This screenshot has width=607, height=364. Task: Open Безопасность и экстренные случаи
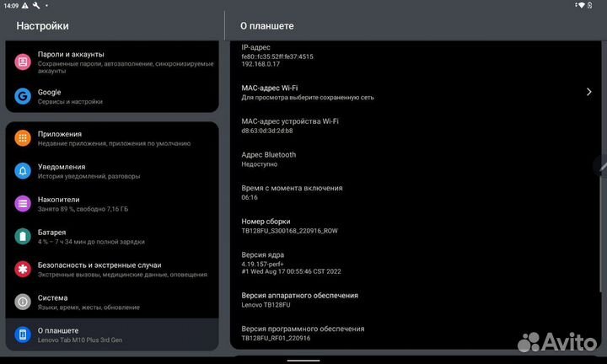[112, 270]
